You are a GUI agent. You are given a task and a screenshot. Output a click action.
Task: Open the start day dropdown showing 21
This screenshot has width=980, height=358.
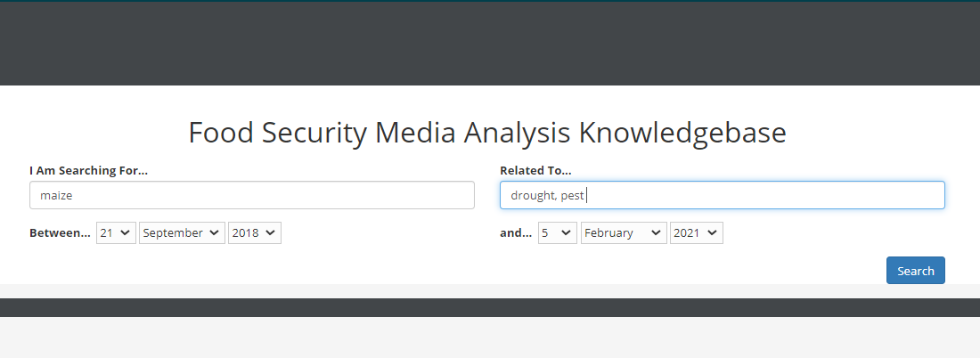[x=116, y=232]
